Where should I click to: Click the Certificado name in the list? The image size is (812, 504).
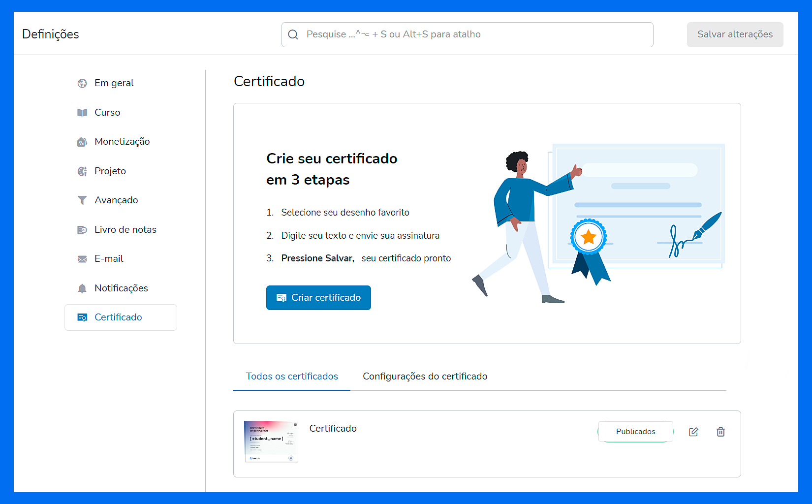pyautogui.click(x=333, y=429)
